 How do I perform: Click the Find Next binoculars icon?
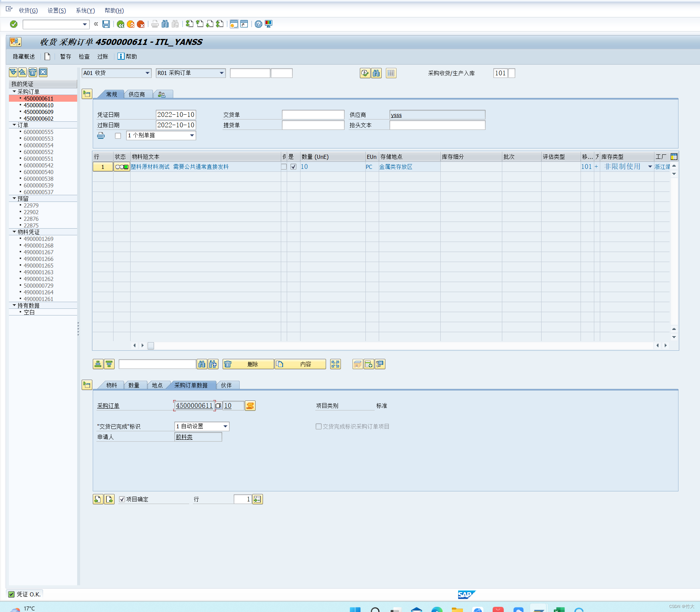pos(174,24)
